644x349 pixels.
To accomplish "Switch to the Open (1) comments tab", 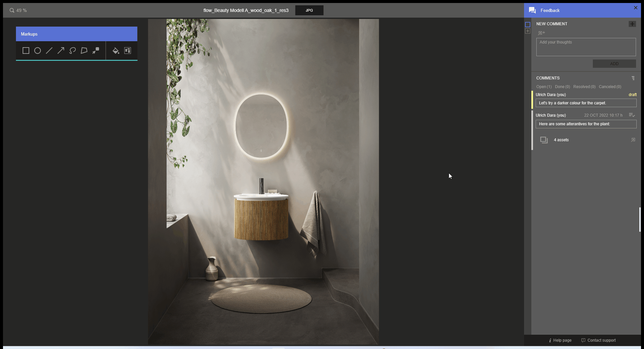I will pyautogui.click(x=544, y=87).
